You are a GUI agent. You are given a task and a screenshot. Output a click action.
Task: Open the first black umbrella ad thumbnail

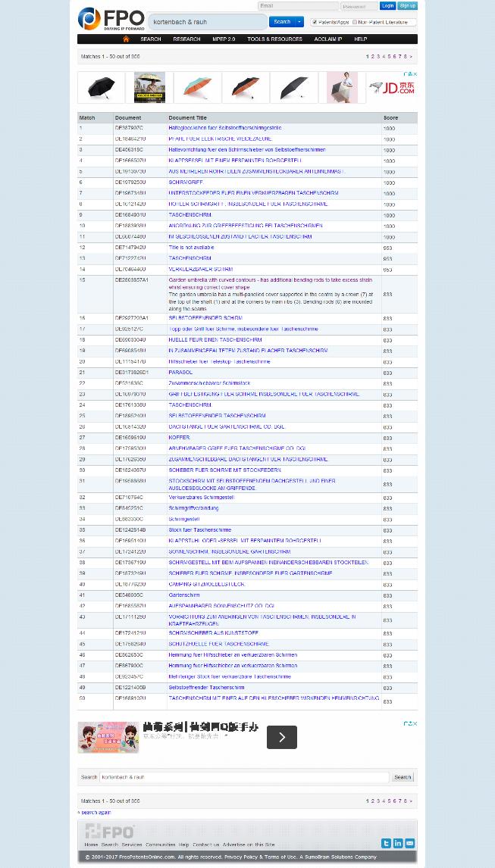101,87
